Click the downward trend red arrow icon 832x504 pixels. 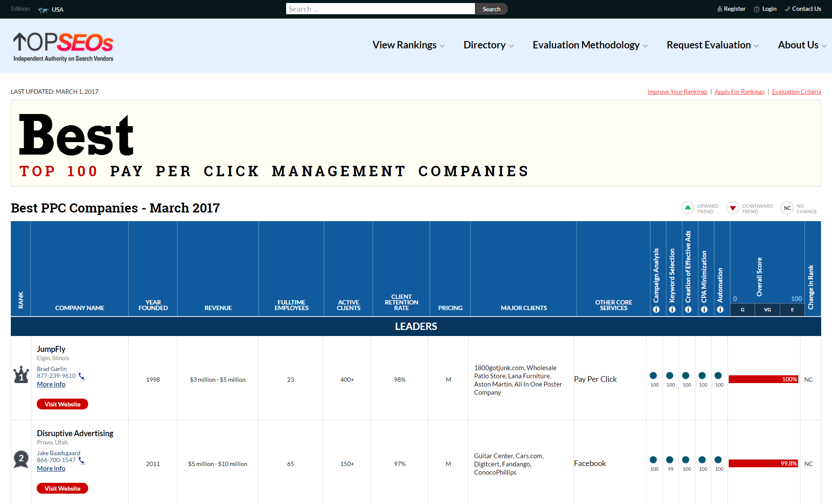click(x=733, y=208)
